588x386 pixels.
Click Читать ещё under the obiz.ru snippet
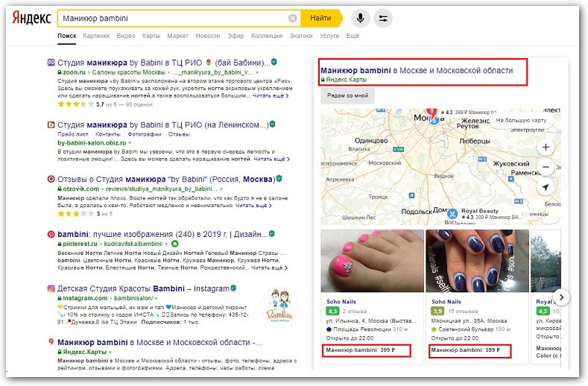click(x=272, y=159)
